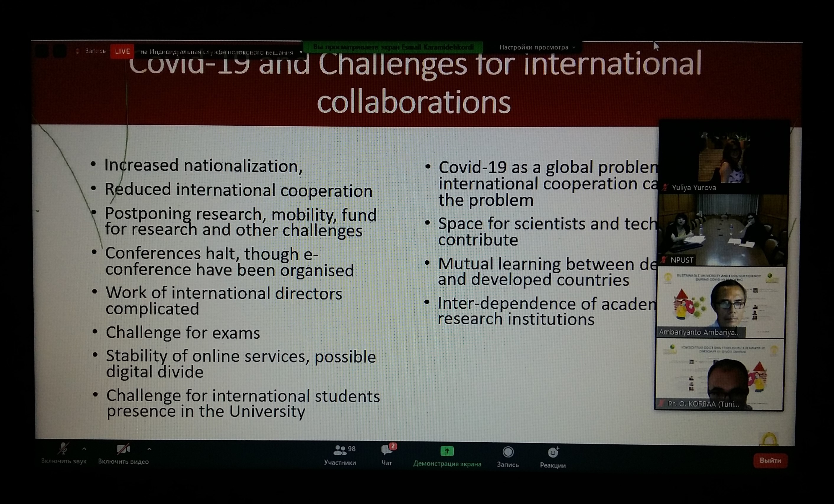Click the red LIVE indicator
Screen dimensions: 834x504
[122, 51]
